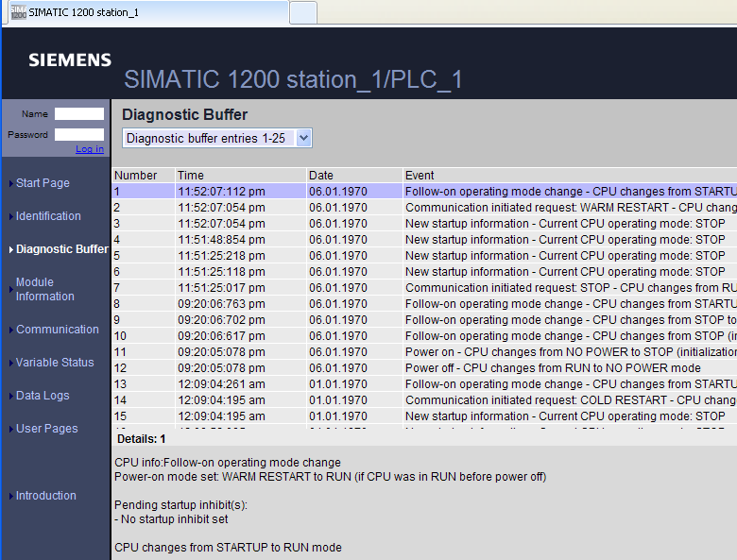
Task: Click the 06.01.1970 date in row 1
Action: click(338, 192)
